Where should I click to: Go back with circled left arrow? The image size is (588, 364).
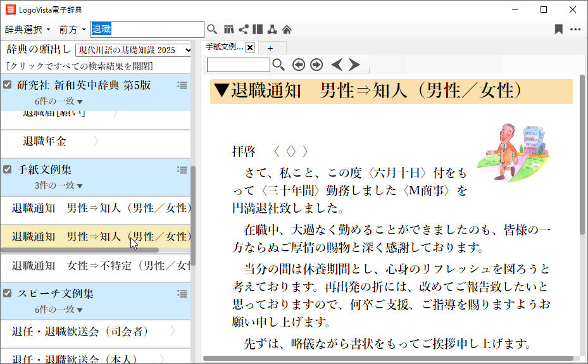(299, 65)
